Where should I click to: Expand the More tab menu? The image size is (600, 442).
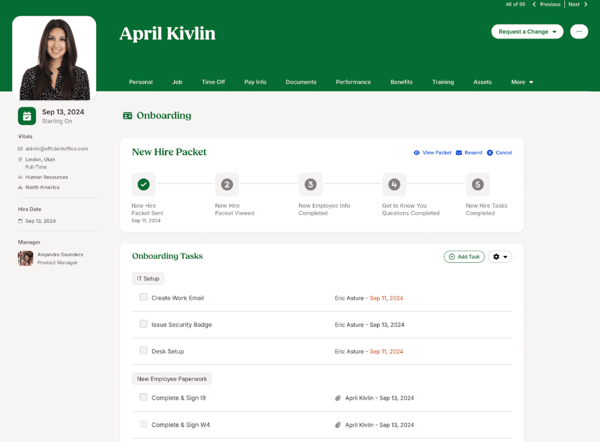522,82
